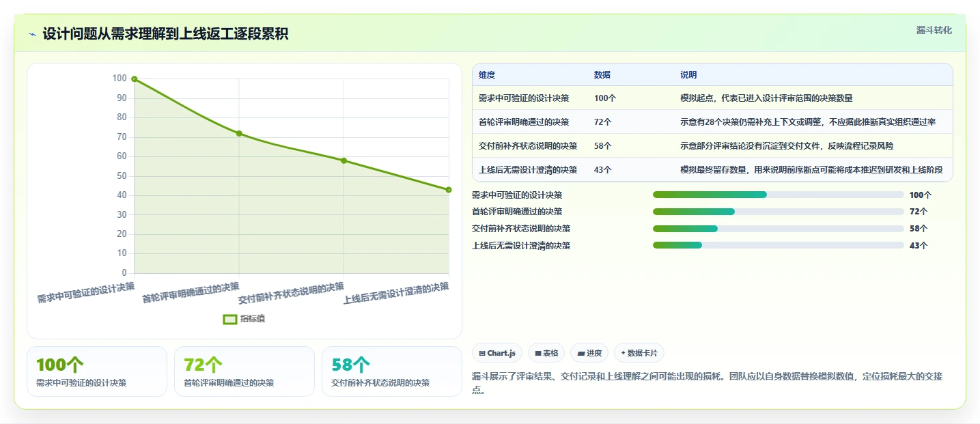Click the note starting 模拟起点，代表已进入设计评审范围
The width and height of the screenshot is (980, 424).
tap(766, 98)
